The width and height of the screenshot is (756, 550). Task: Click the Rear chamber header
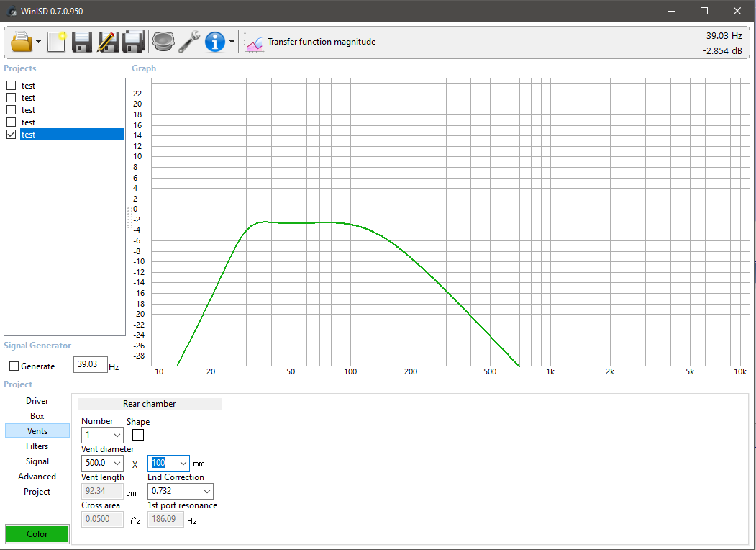tap(150, 404)
